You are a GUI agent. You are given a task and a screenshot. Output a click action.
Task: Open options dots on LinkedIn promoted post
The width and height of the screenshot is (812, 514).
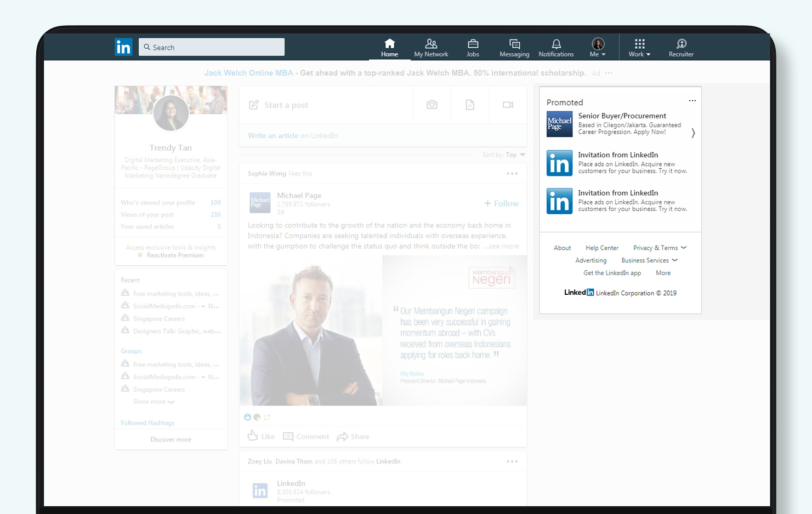512,461
